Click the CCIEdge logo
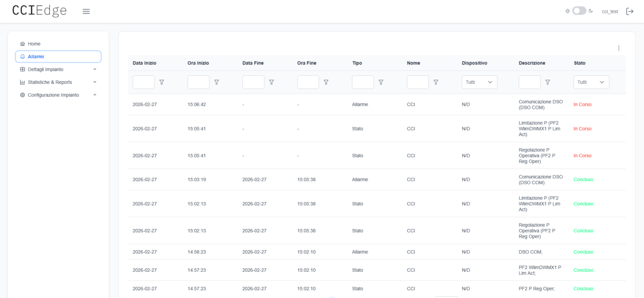Image resolution: width=644 pixels, height=298 pixels. click(x=39, y=11)
